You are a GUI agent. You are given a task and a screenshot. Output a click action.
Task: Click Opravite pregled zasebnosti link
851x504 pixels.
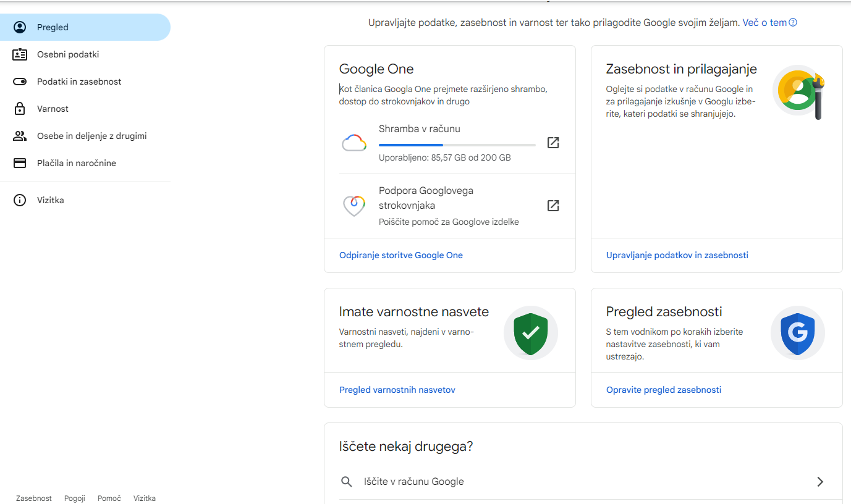click(664, 390)
